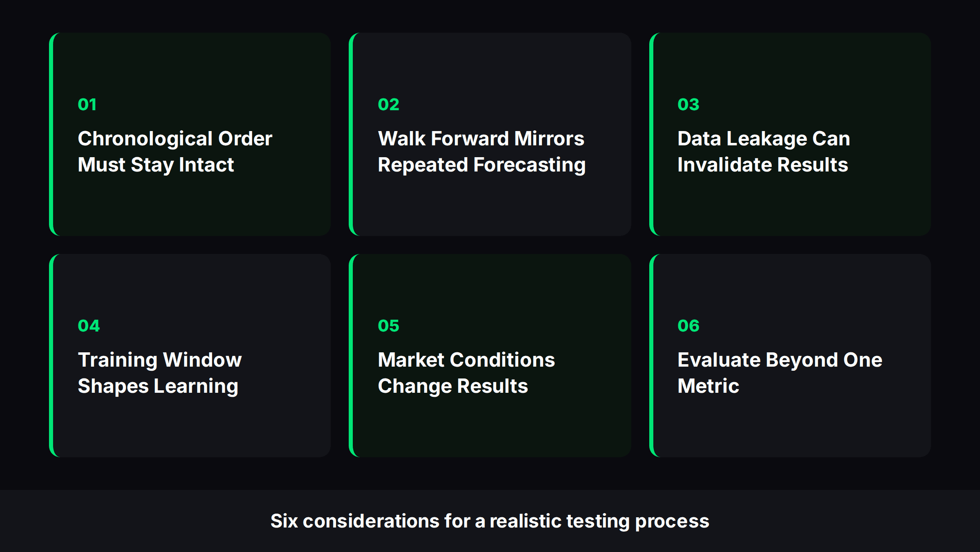Select 'Walk Forward Mirrors Repeated Forecasting' heading
This screenshot has width=980, height=552.
pyautogui.click(x=482, y=151)
